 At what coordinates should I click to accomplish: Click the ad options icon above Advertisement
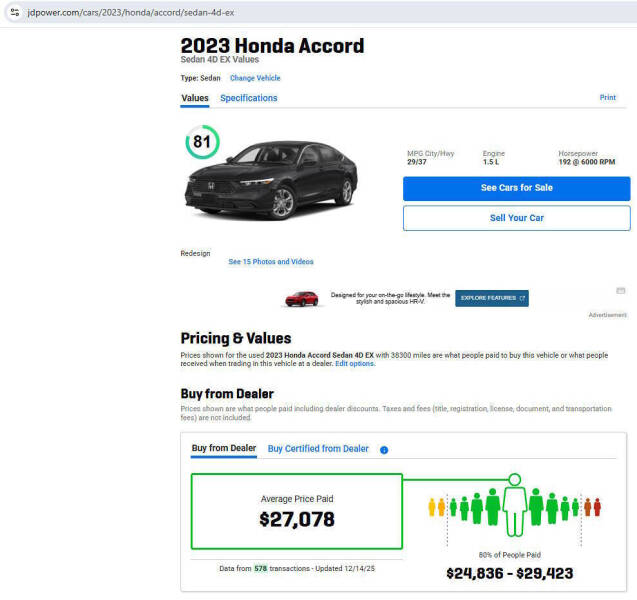pos(621,290)
